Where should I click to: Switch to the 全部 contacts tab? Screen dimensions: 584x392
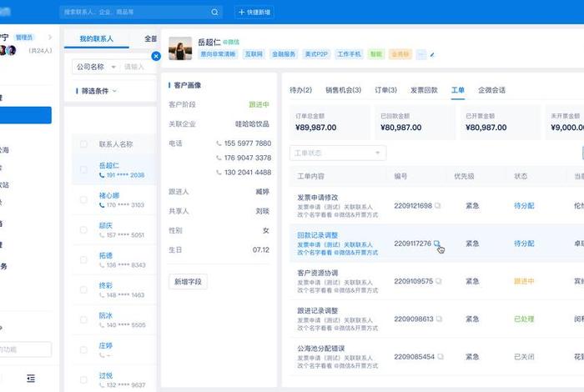click(150, 38)
